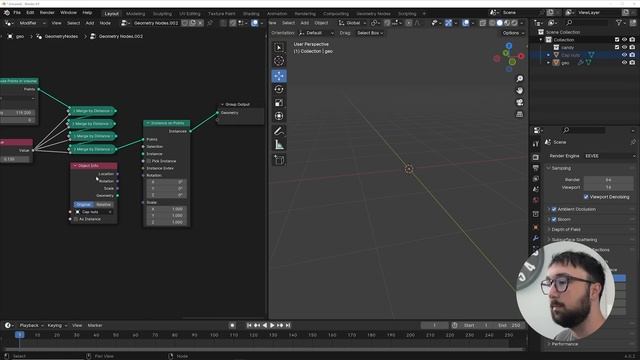Viewport: 640px width, 360px height.
Task: Click Viewport samples value field
Action: coord(609,187)
